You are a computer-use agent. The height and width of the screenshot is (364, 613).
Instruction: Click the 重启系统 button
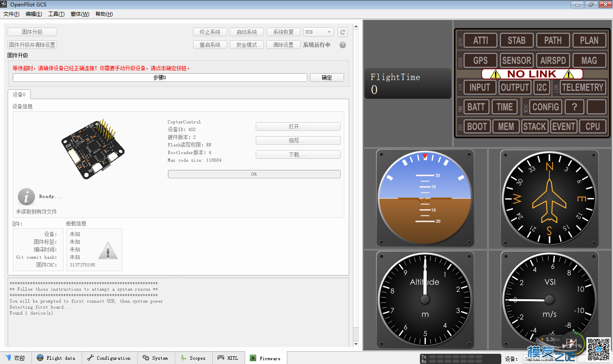[x=210, y=45]
